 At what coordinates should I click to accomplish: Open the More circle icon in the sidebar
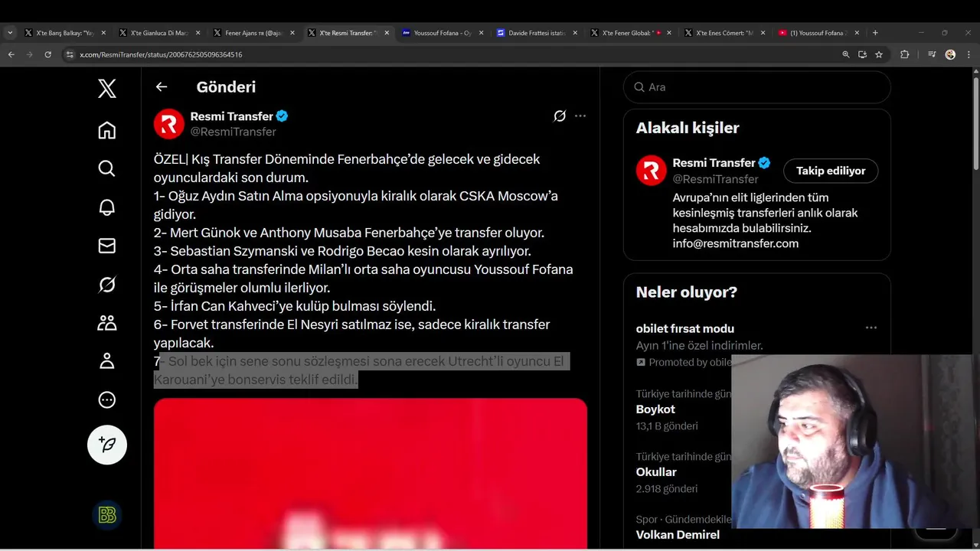click(107, 400)
